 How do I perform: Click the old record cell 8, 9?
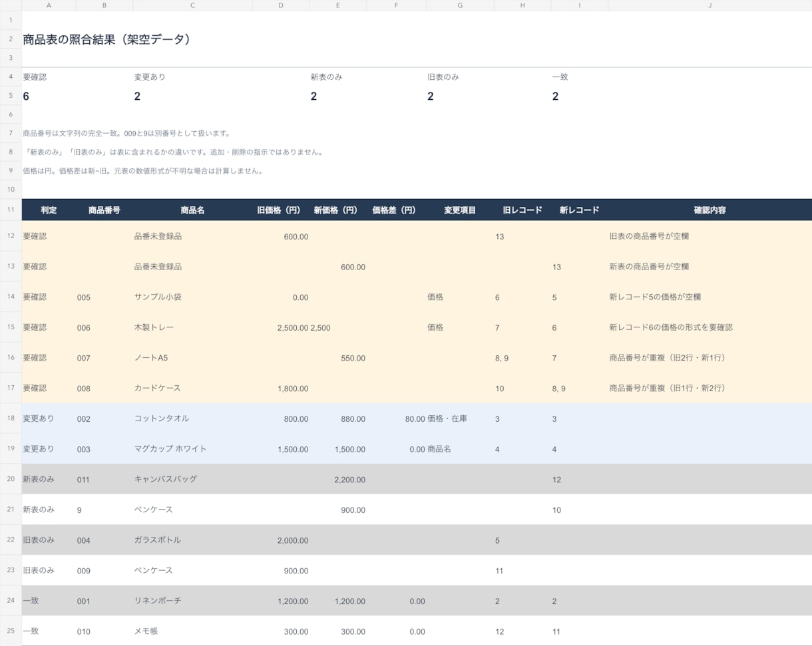pos(522,358)
